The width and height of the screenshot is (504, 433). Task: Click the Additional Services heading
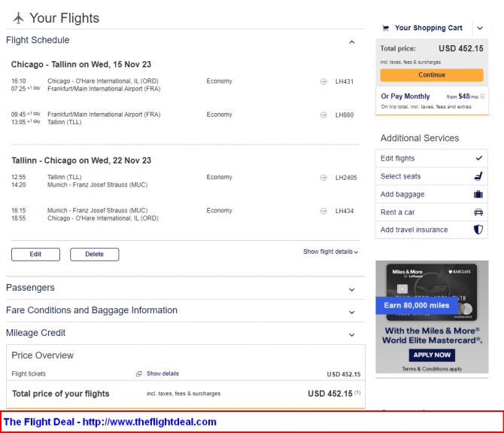click(420, 138)
